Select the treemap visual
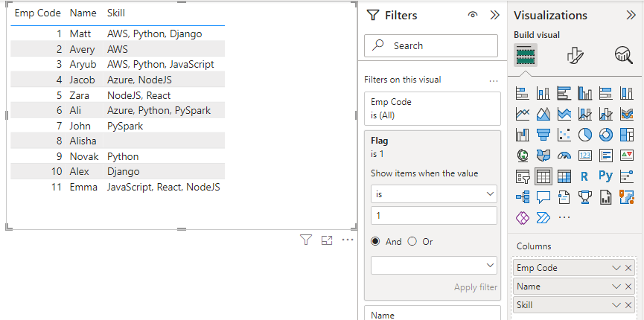The width and height of the screenshot is (644, 320). (x=627, y=134)
